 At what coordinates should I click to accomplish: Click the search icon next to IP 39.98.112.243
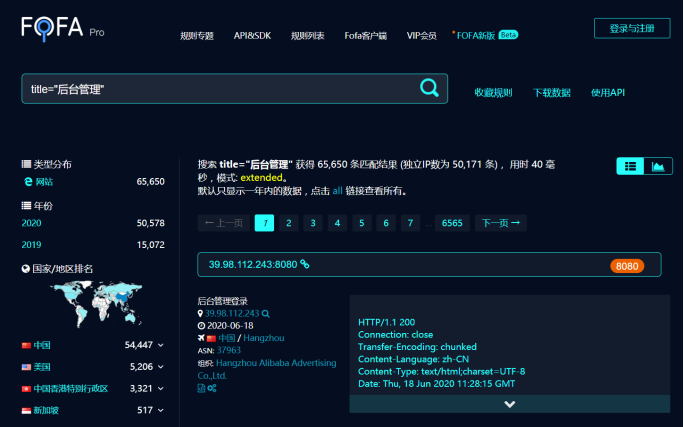pos(266,314)
